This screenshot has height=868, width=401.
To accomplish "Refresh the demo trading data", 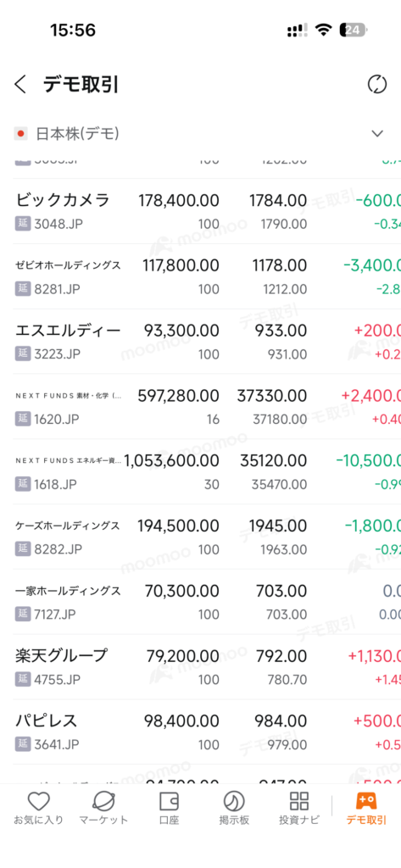I will pyautogui.click(x=377, y=85).
